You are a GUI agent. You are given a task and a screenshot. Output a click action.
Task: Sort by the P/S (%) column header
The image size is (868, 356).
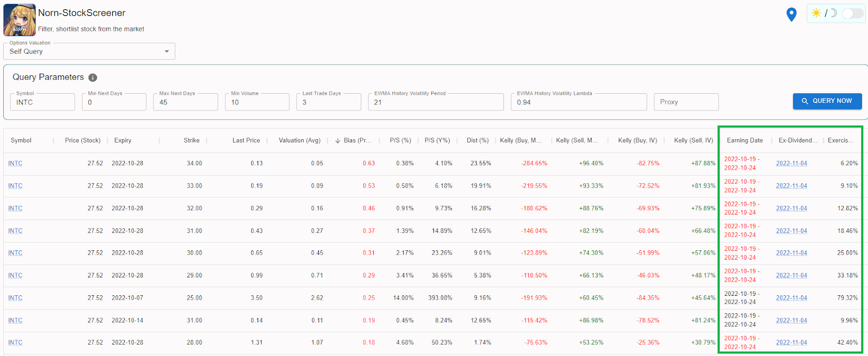click(x=400, y=140)
